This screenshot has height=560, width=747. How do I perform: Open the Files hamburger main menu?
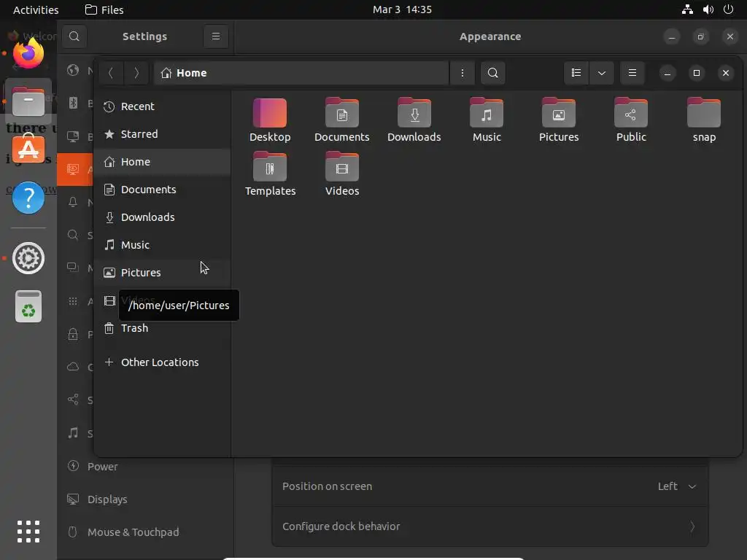[x=632, y=73]
